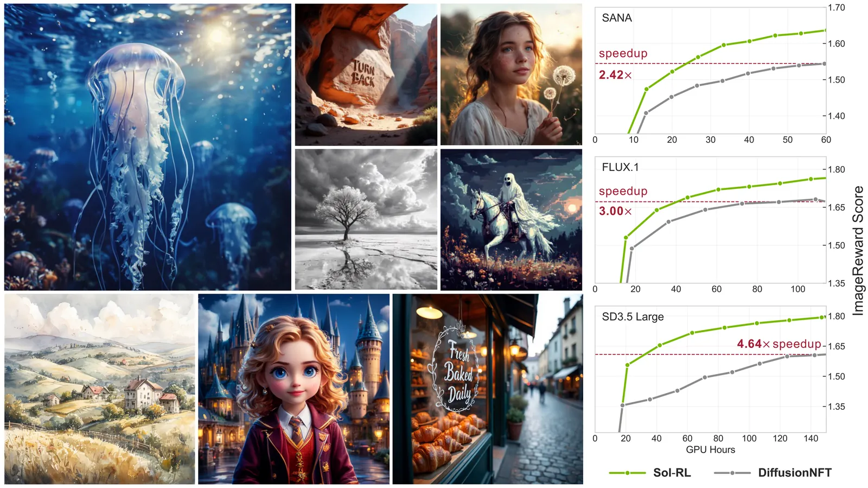
Task: Select the pixel-art ghost on horse image
Action: click(511, 219)
